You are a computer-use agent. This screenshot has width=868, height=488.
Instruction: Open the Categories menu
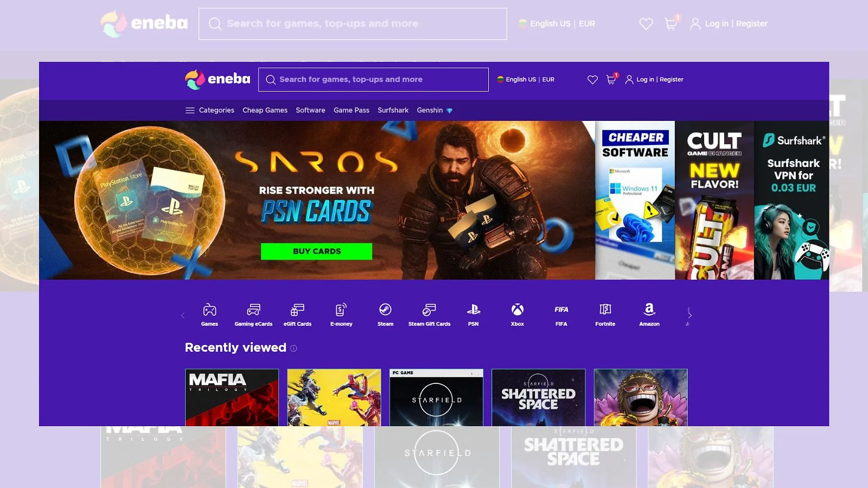(x=210, y=110)
